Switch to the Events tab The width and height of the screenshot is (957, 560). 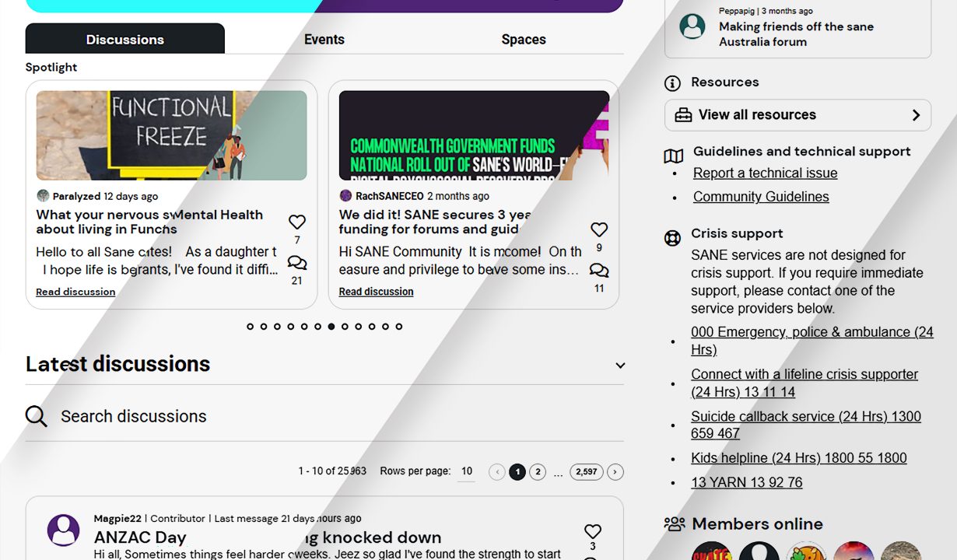[324, 40]
